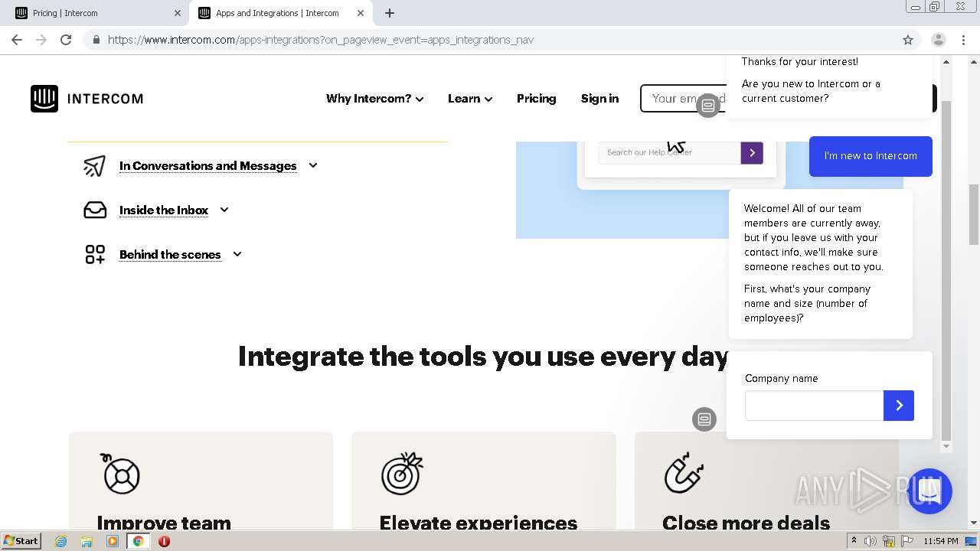
Task: Open Chrome three-dot menu
Action: click(x=963, y=40)
